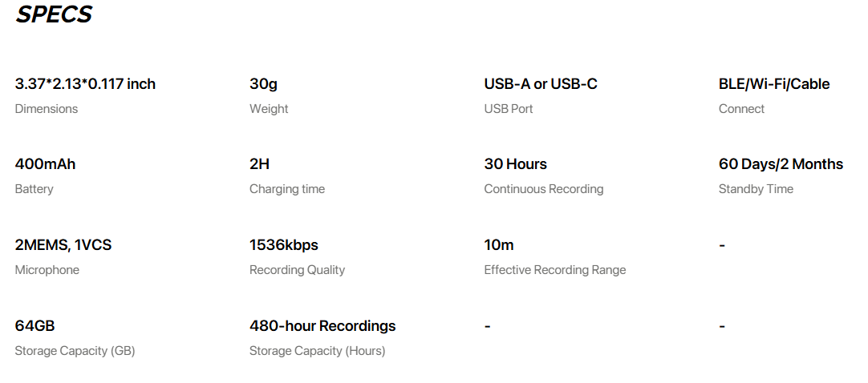Select the 480-hour Recordings value
The height and width of the screenshot is (383, 868).
322,326
